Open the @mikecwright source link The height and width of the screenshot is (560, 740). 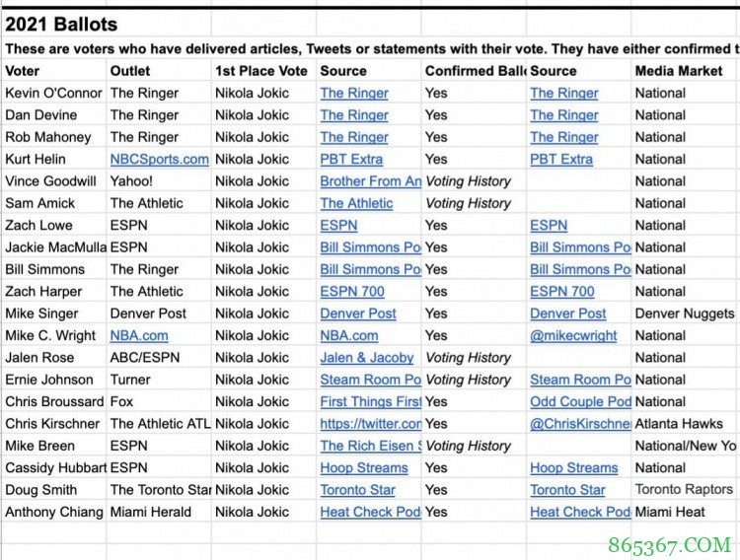pyautogui.click(x=573, y=335)
